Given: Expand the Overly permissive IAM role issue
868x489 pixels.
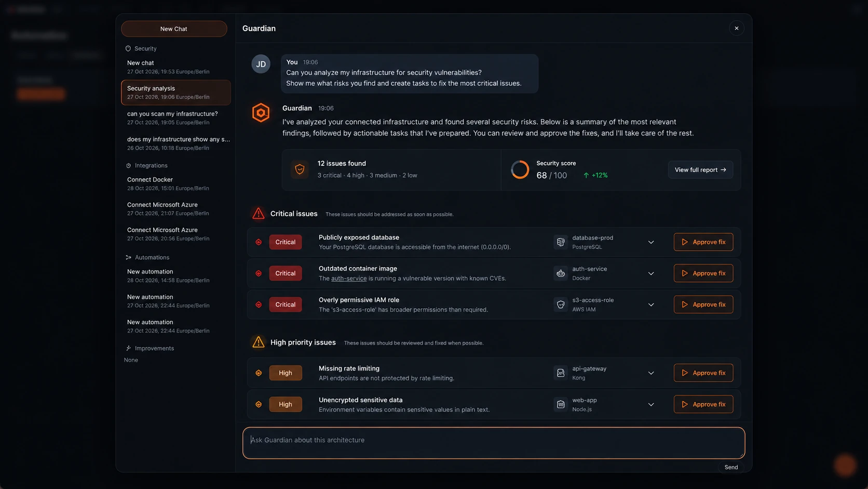Looking at the screenshot, I should pyautogui.click(x=651, y=305).
